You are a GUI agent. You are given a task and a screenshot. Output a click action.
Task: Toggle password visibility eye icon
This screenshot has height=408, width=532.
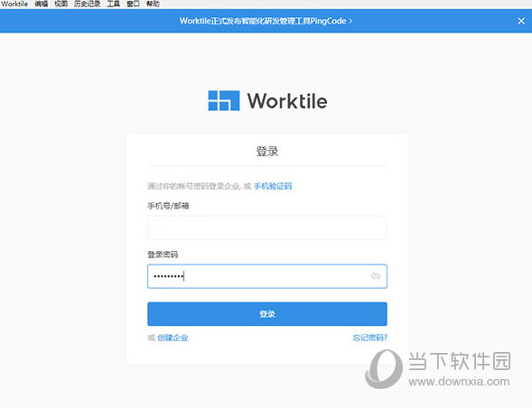pyautogui.click(x=376, y=276)
